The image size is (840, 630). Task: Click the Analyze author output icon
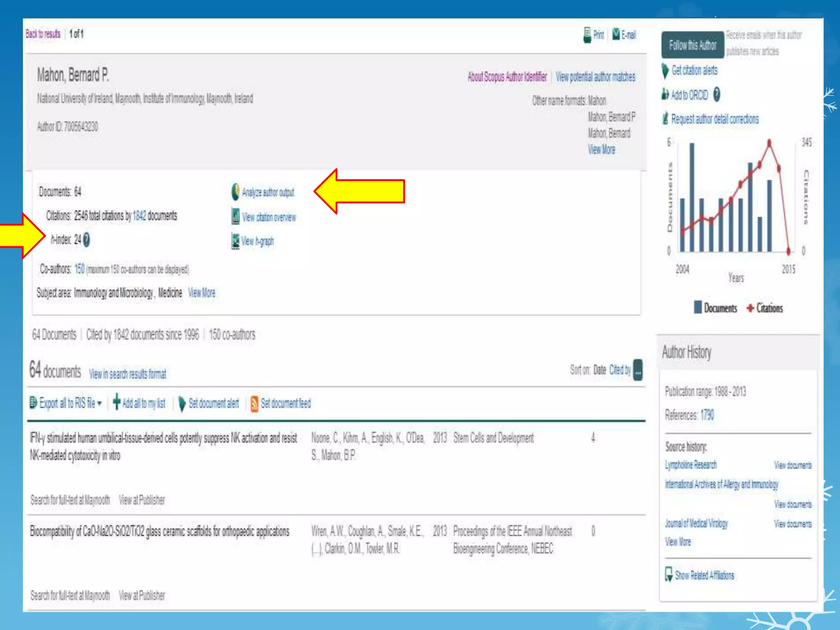coord(235,192)
